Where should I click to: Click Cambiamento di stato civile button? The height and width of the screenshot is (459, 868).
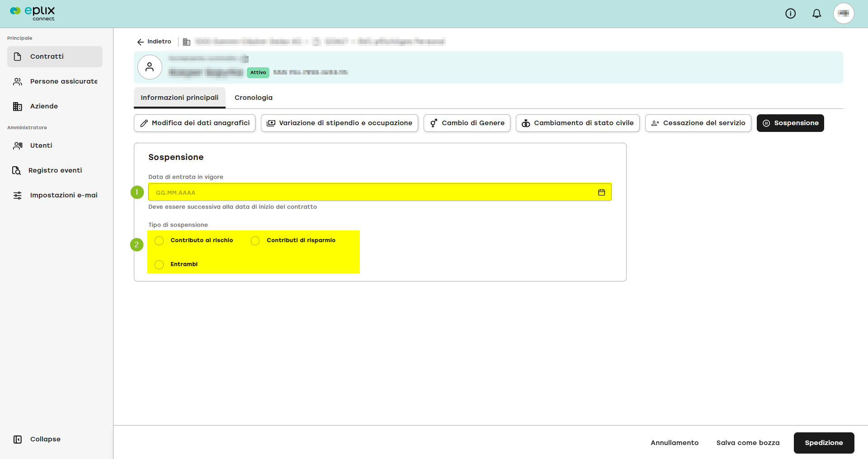[578, 123]
